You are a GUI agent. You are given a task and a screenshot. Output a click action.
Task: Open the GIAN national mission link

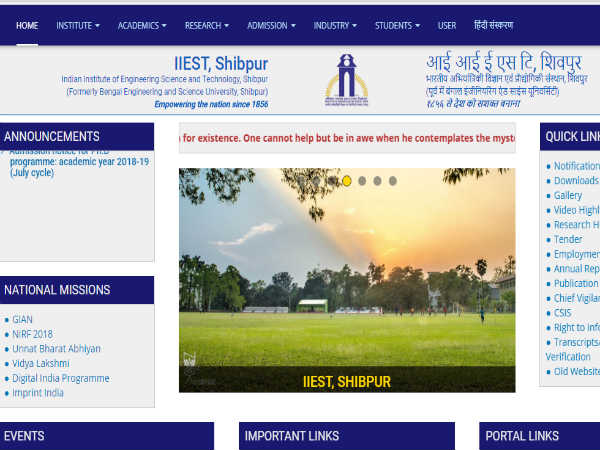click(22, 319)
